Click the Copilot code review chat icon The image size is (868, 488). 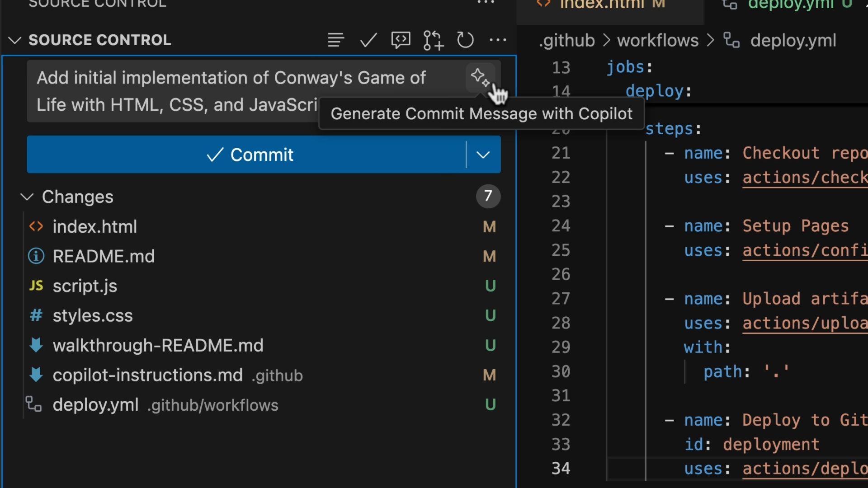point(401,40)
